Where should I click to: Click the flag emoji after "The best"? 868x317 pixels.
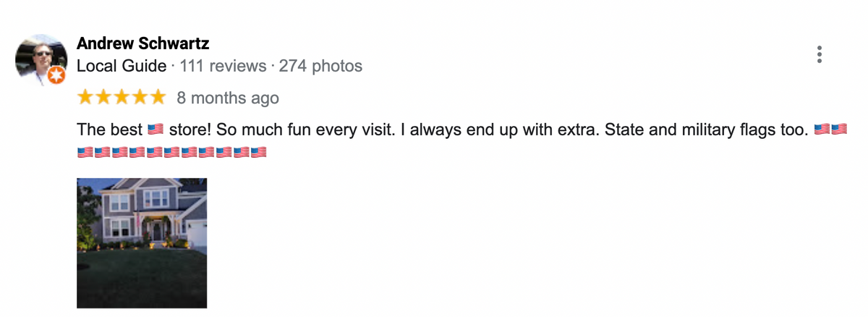[156, 131]
